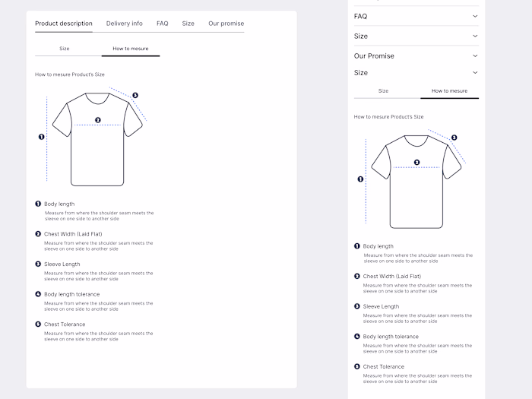Click number 5 bullet beside Chest Tolerance, left
The height and width of the screenshot is (399, 532).
coord(38,324)
